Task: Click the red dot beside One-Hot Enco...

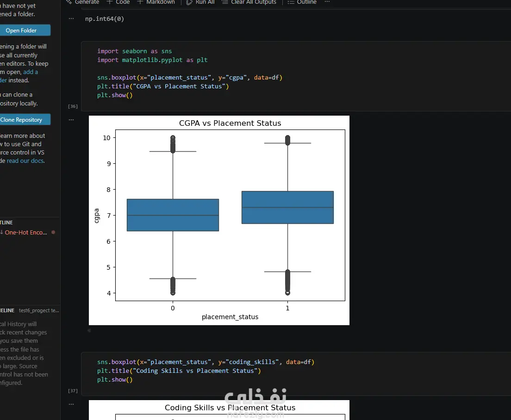Action: [53, 233]
